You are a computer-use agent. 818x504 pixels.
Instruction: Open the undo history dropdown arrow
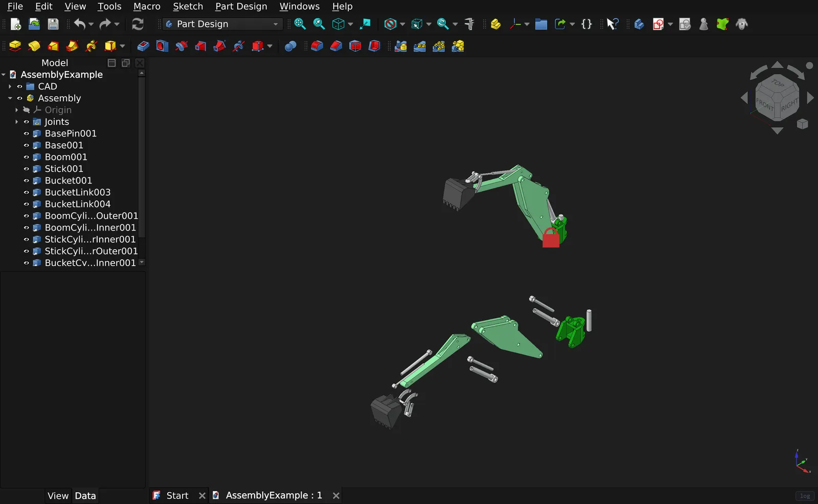pos(91,24)
